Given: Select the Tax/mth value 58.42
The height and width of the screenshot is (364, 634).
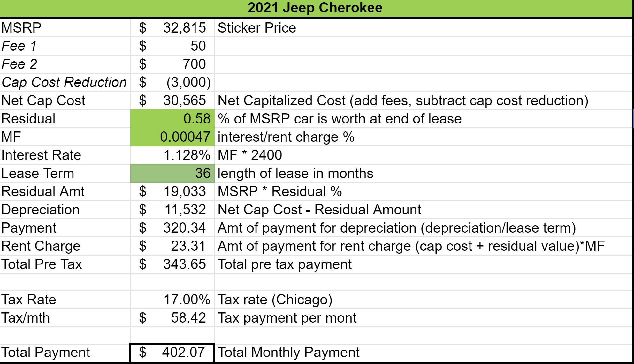Looking at the screenshot, I should click(172, 318).
